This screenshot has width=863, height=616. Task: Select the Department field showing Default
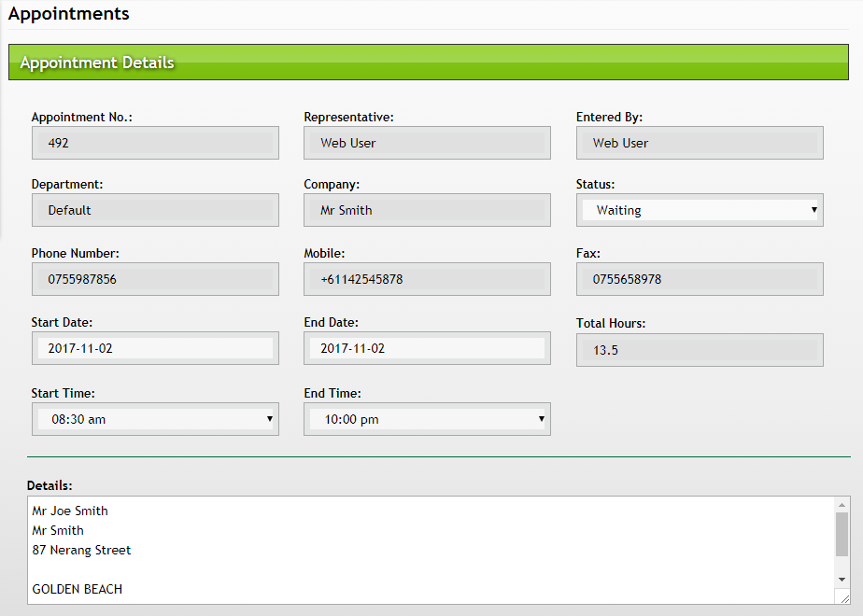point(155,210)
